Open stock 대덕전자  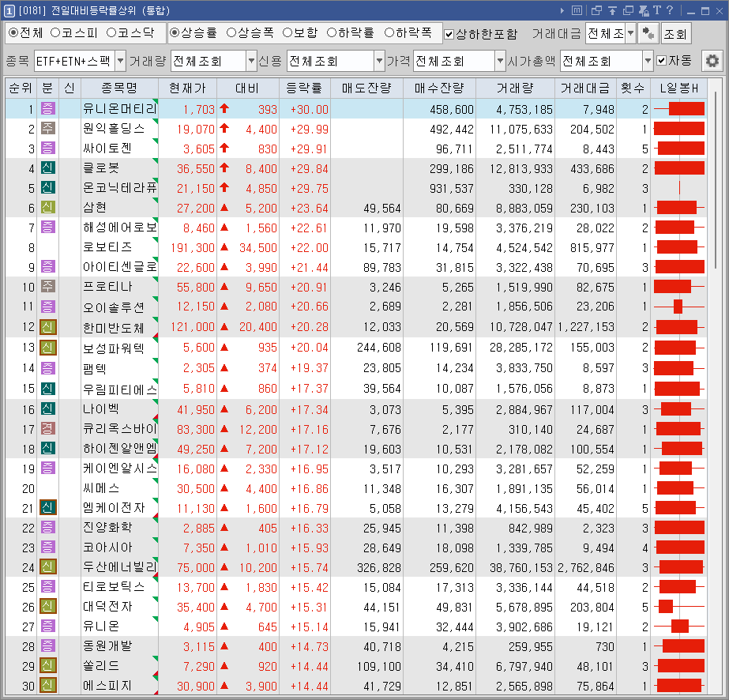(x=107, y=607)
